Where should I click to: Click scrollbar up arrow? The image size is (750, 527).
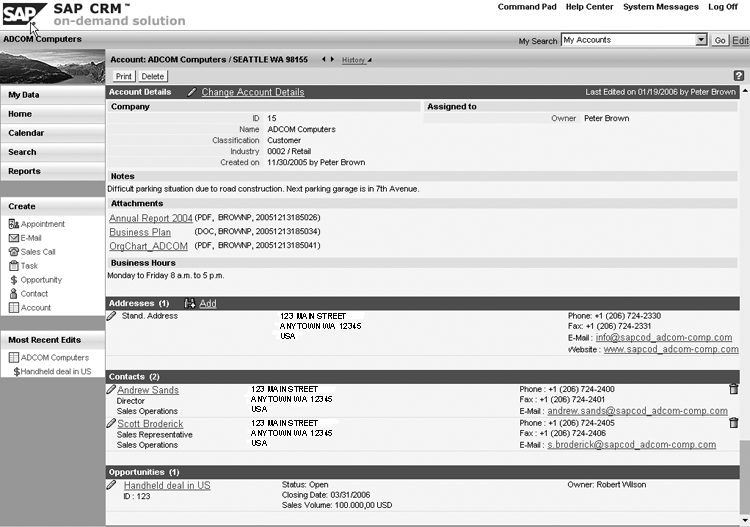(x=745, y=91)
